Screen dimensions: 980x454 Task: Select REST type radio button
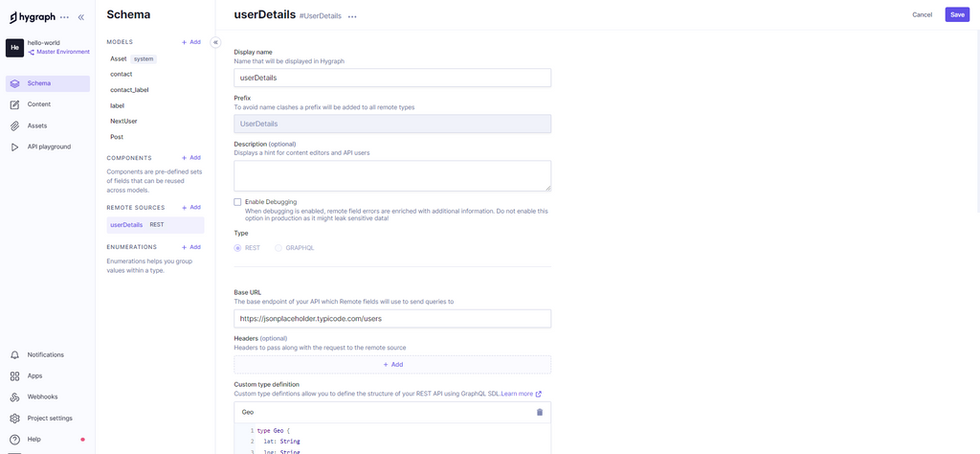(237, 248)
